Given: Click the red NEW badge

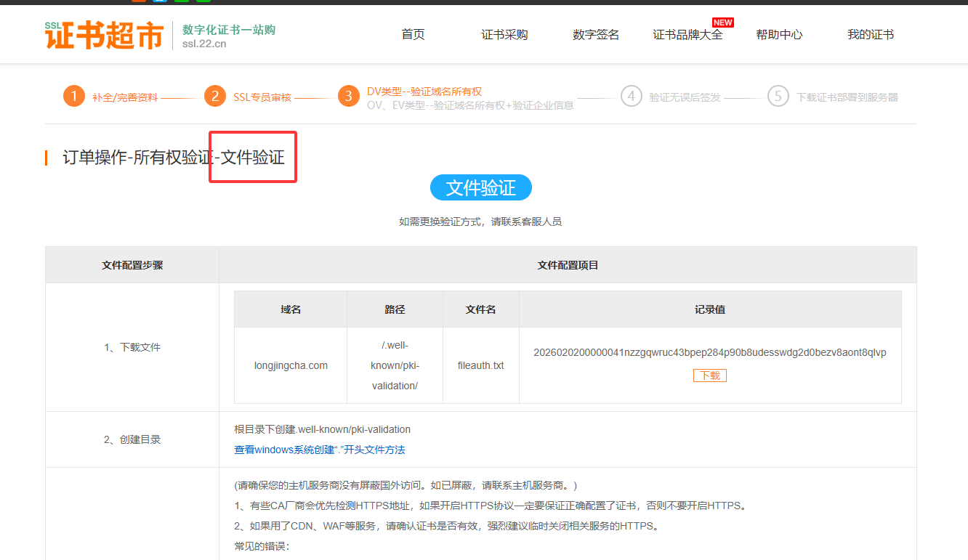Looking at the screenshot, I should click(722, 23).
